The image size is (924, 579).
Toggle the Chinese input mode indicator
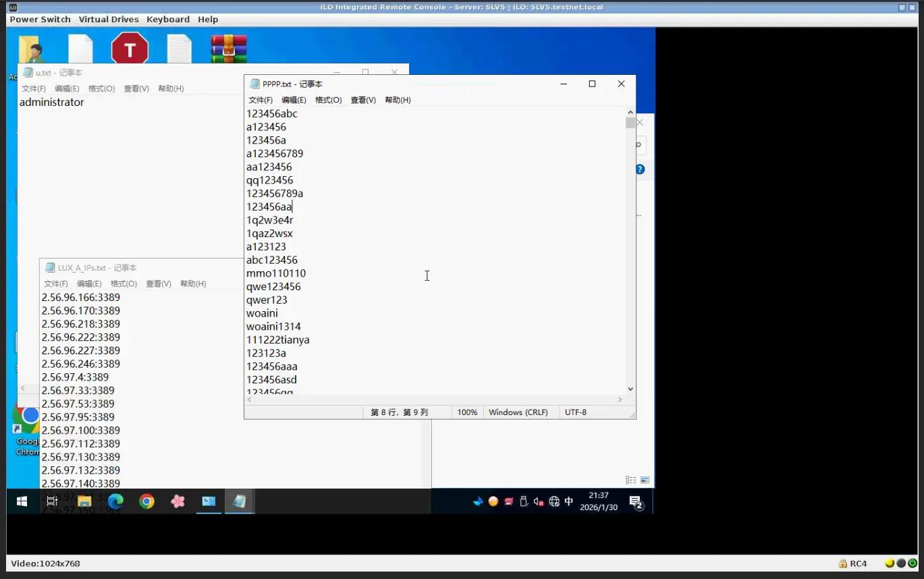coord(569,501)
